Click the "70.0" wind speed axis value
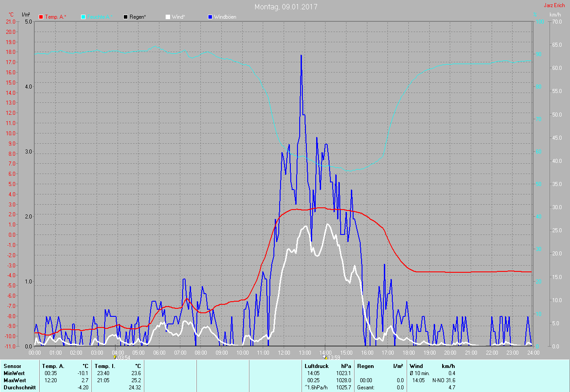The width and height of the screenshot is (570, 392). [556, 22]
